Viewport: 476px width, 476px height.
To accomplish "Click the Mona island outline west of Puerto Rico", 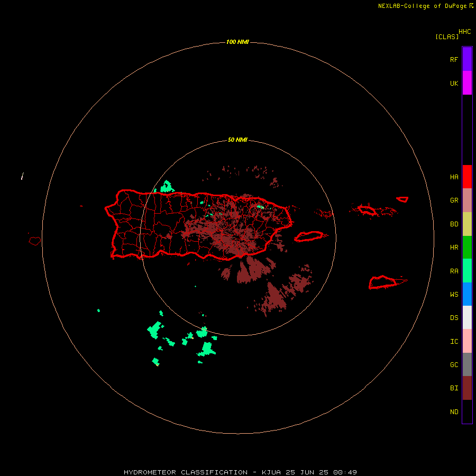I will click(35, 241).
